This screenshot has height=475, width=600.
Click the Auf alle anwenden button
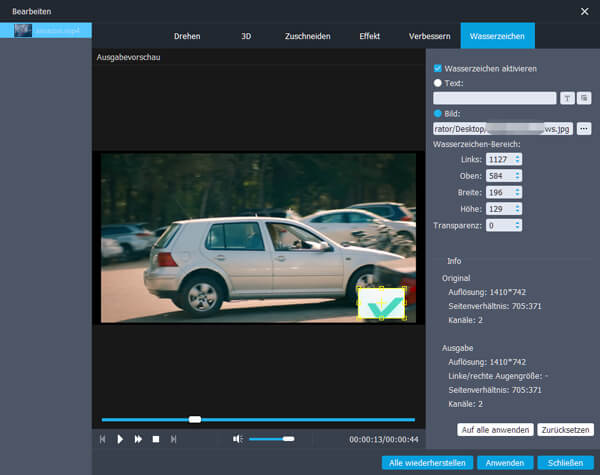[x=494, y=429]
